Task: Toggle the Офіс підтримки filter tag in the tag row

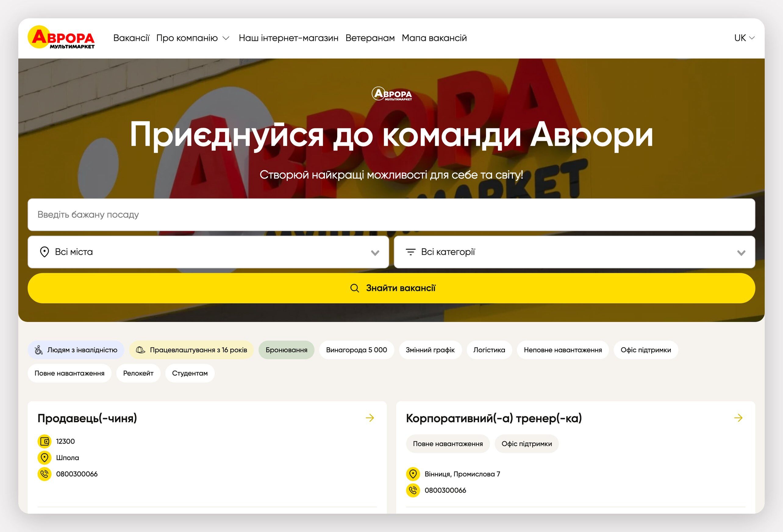Action: click(646, 350)
